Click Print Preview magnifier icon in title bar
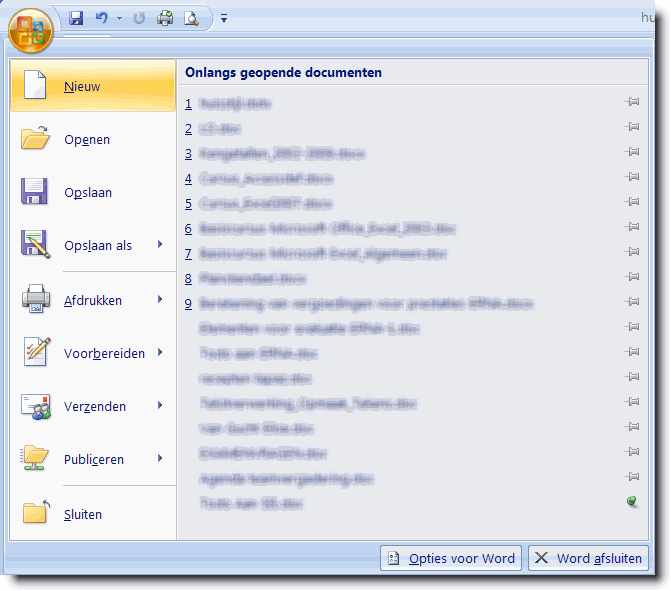This screenshot has width=671, height=591. 190,18
